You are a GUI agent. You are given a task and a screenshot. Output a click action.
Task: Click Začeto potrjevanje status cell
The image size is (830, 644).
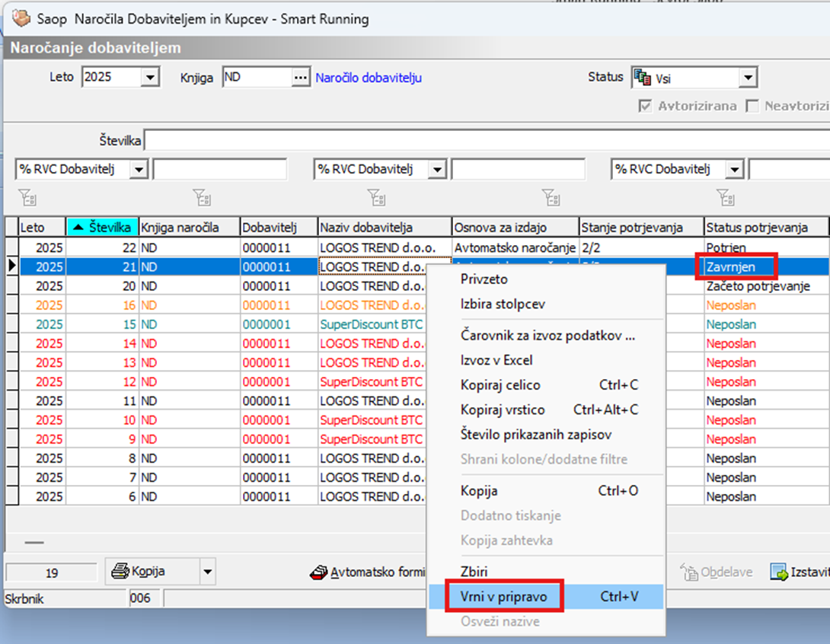758,286
